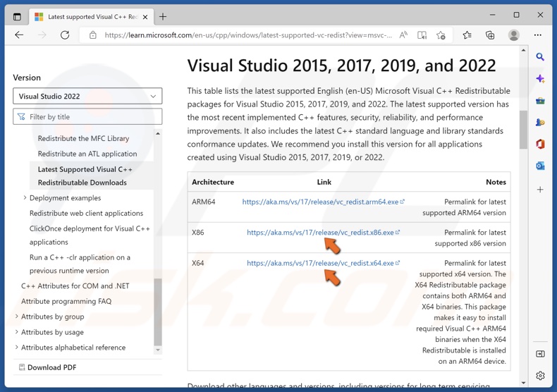Open Immersive Reader icon
The height and width of the screenshot is (392, 557).
click(422, 35)
